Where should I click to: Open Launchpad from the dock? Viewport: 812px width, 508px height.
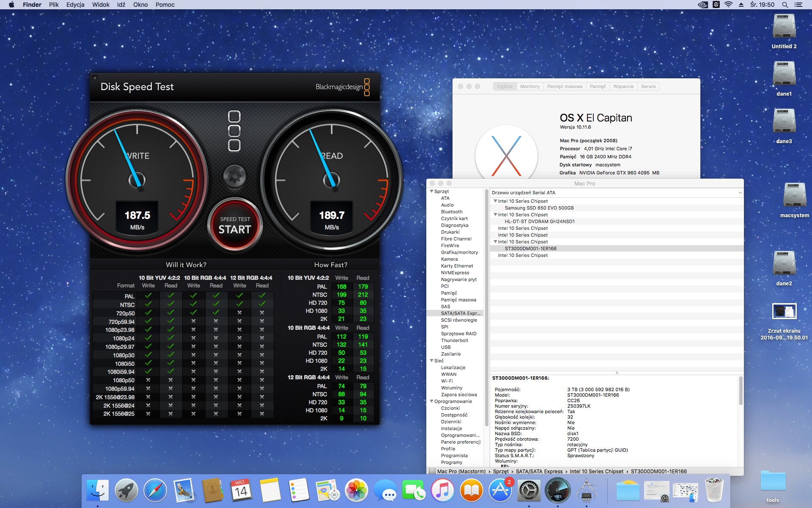coord(126,490)
